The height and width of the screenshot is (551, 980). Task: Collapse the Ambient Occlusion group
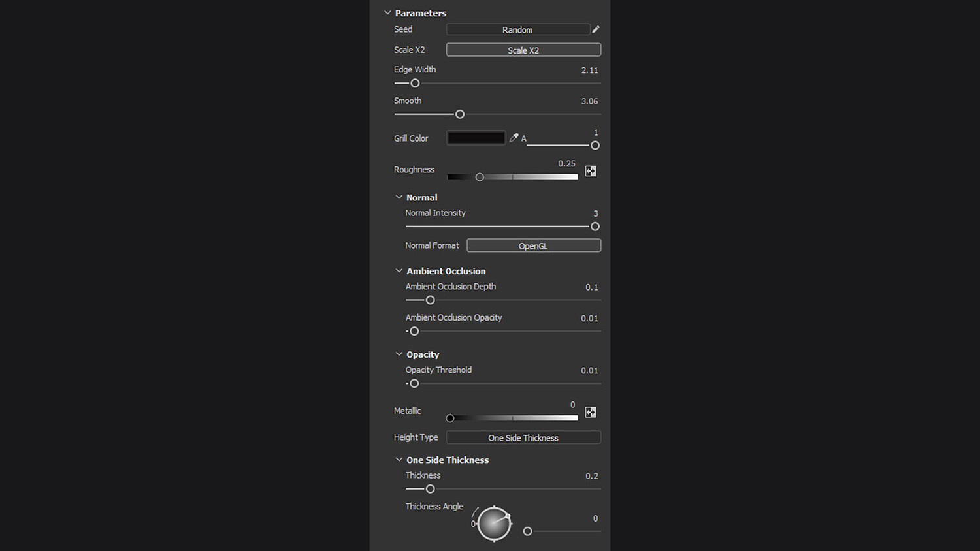point(399,271)
